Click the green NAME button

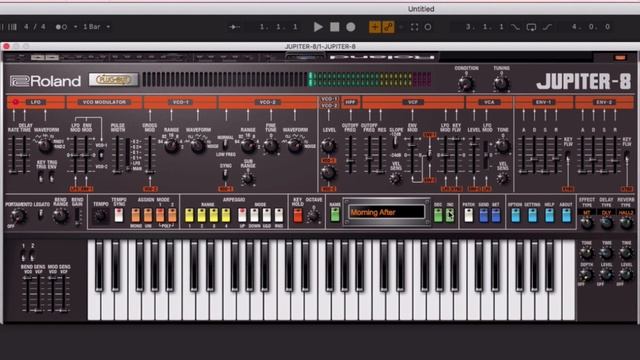click(x=335, y=215)
